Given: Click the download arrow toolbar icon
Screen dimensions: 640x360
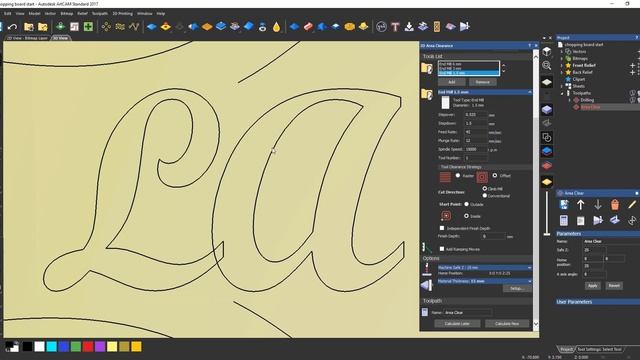Looking at the screenshot, I should tap(409, 27).
